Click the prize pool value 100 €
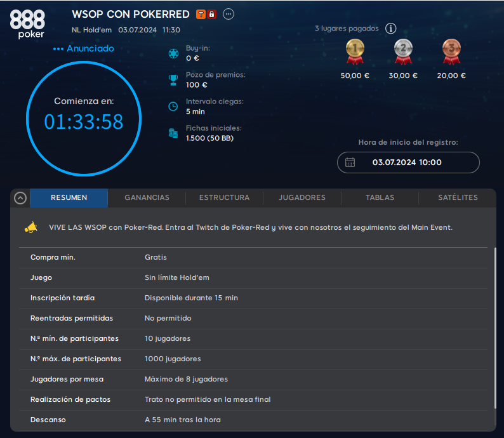Image resolution: width=504 pixels, height=438 pixels. (x=196, y=85)
